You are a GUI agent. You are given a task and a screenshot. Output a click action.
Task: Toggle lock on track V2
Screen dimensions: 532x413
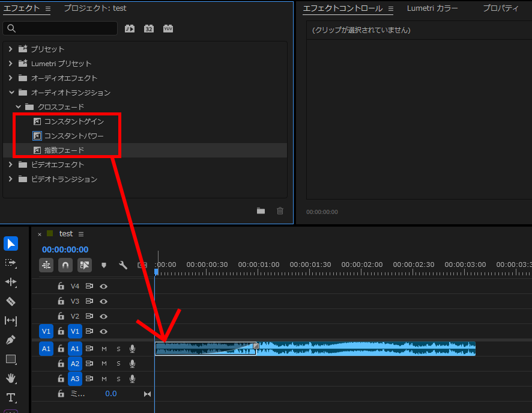(61, 316)
